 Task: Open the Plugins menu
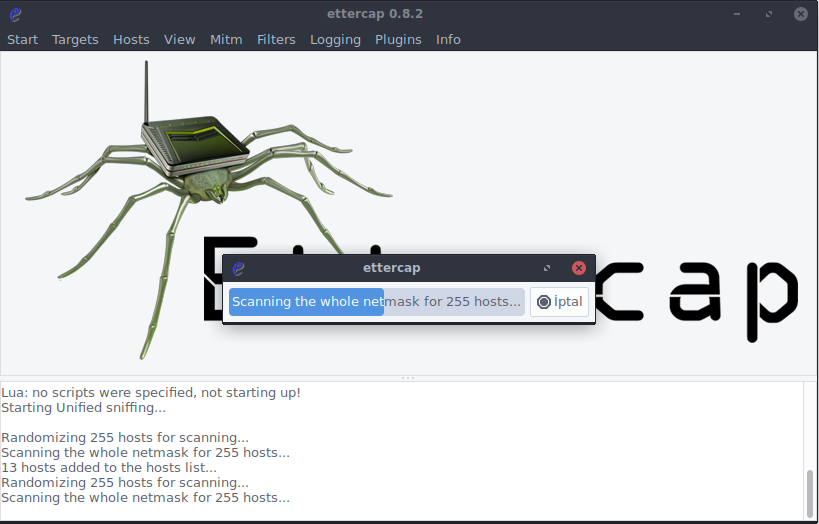398,40
